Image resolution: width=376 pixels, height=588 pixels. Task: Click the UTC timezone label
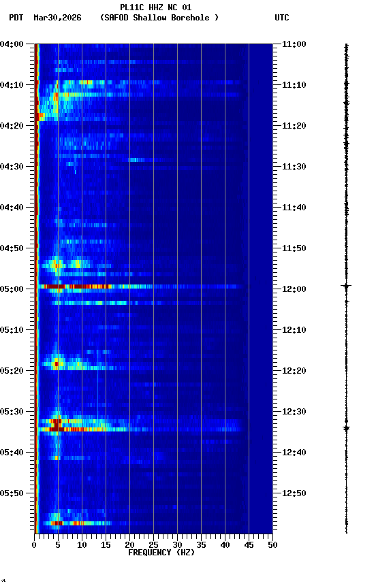[282, 18]
